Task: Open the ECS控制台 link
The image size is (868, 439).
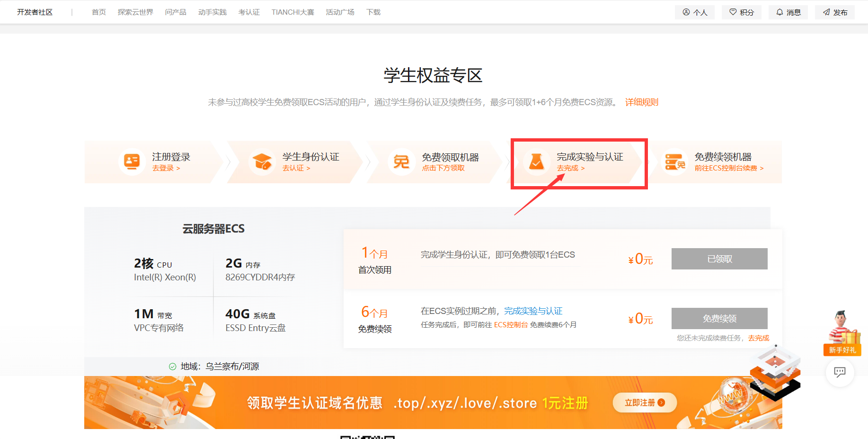Action: point(511,325)
